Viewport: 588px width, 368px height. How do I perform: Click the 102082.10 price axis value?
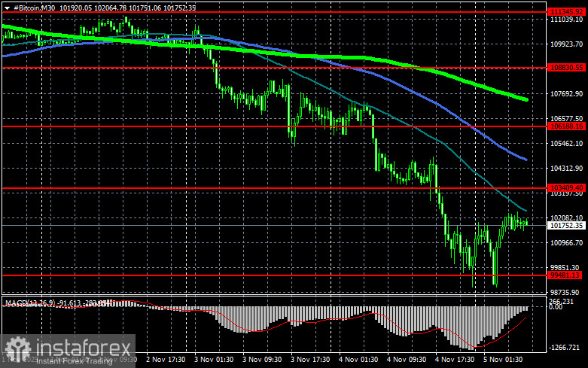566,217
